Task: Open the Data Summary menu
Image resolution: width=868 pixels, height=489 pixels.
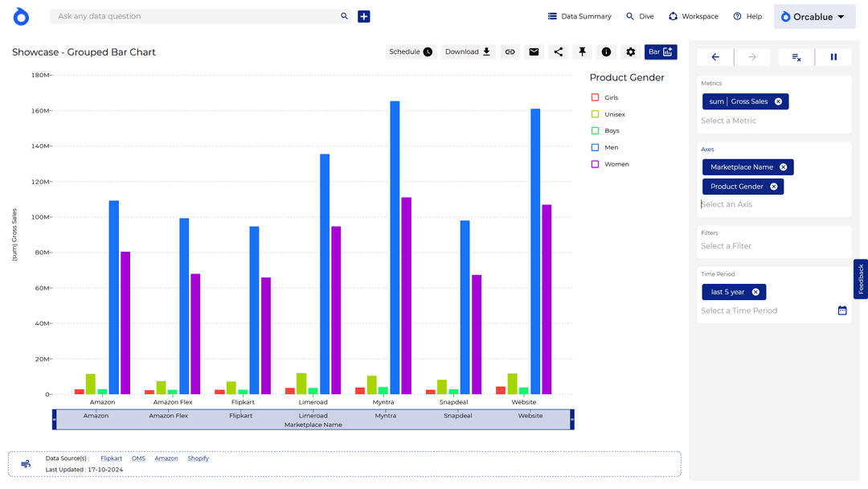Action: pyautogui.click(x=579, y=16)
